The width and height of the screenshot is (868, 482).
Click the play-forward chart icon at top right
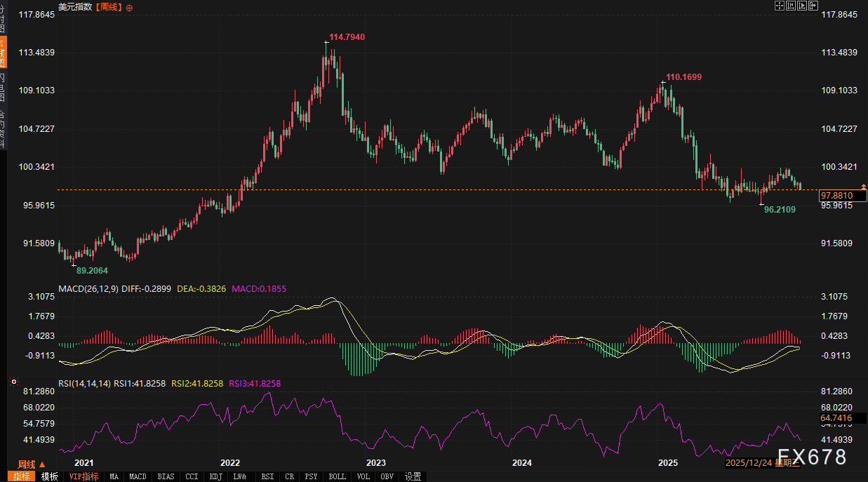click(802, 6)
